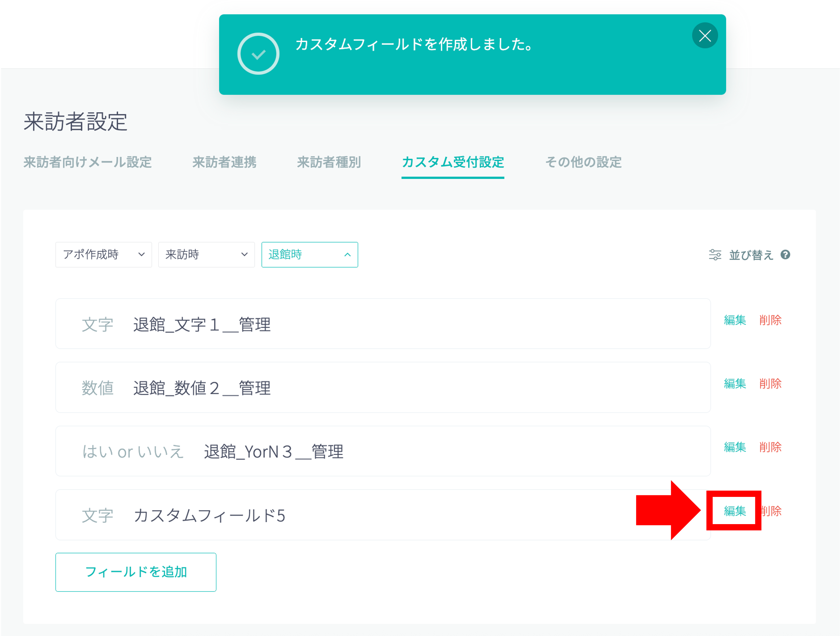Click the 数値 type label

97,388
